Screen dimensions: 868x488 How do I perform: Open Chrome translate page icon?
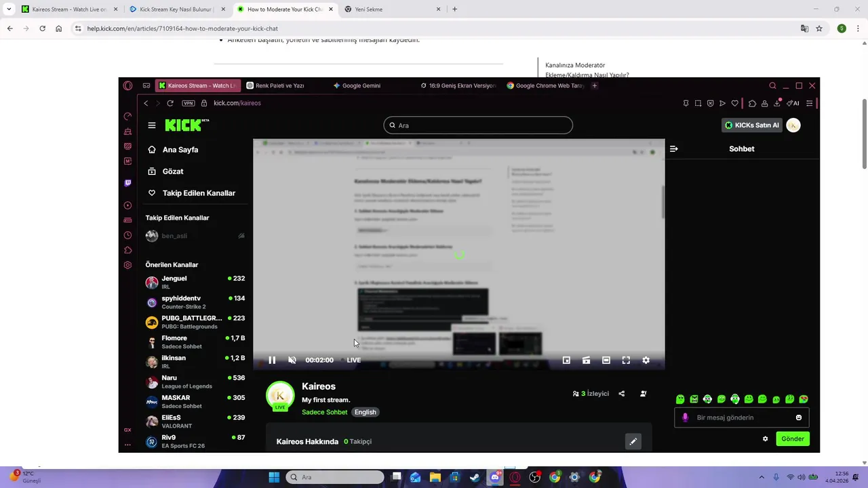pyautogui.click(x=804, y=28)
